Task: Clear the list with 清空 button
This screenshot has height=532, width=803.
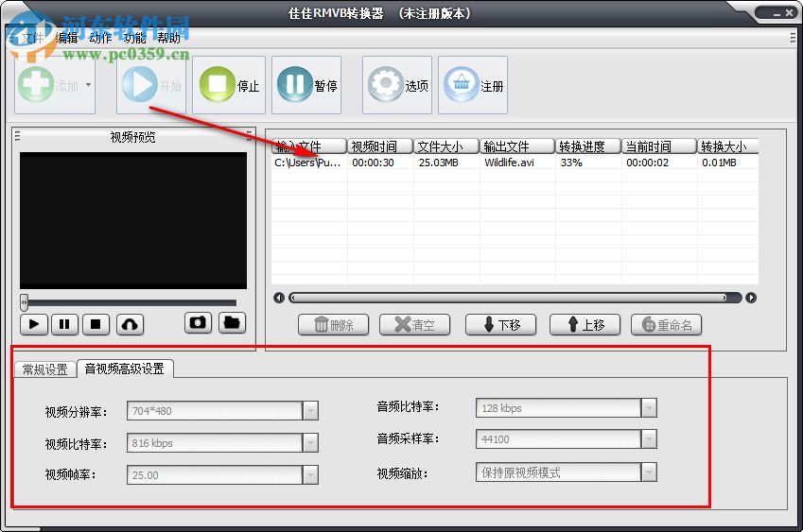Action: (415, 325)
